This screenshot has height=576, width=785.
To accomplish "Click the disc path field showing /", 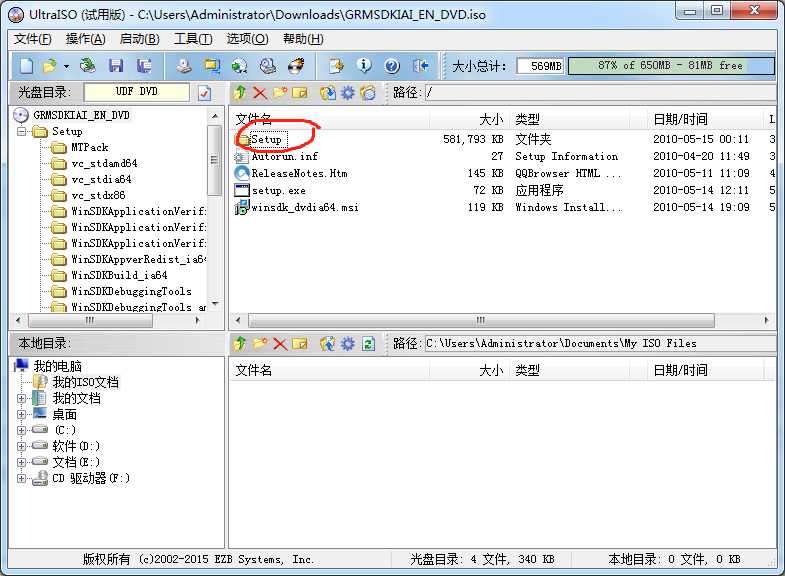I will pos(601,93).
